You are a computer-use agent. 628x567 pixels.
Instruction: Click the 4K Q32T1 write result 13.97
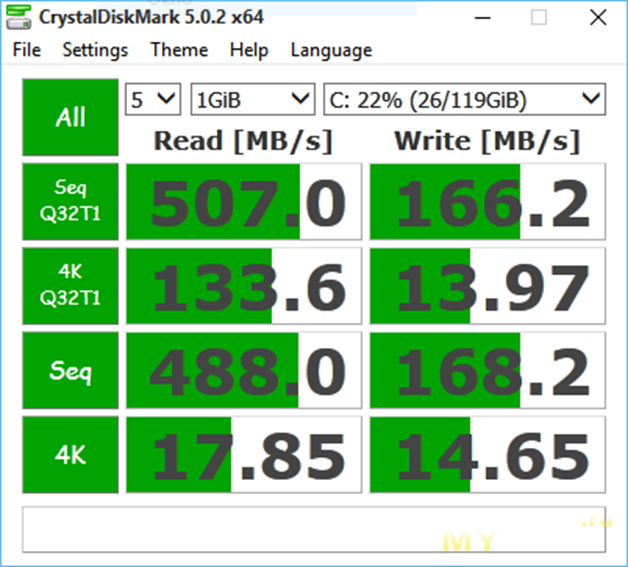(488, 288)
